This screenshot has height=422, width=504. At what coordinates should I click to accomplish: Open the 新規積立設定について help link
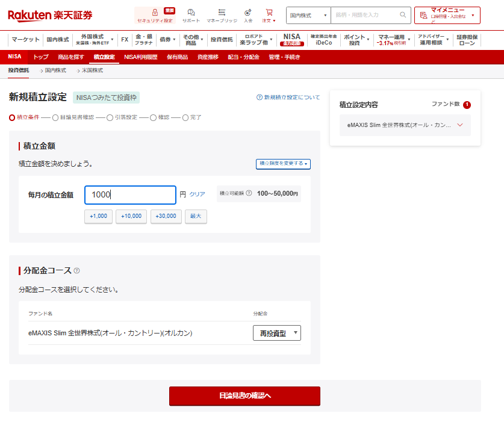(x=288, y=98)
